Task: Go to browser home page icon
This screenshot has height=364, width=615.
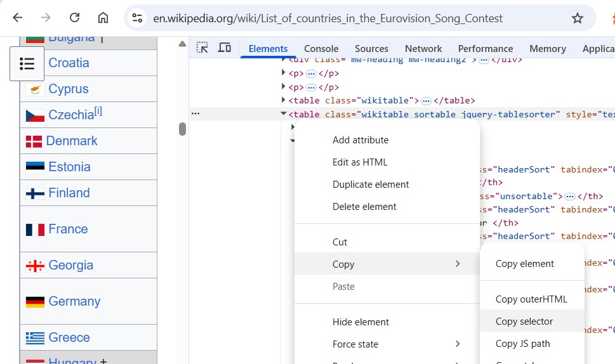Action: point(103,18)
